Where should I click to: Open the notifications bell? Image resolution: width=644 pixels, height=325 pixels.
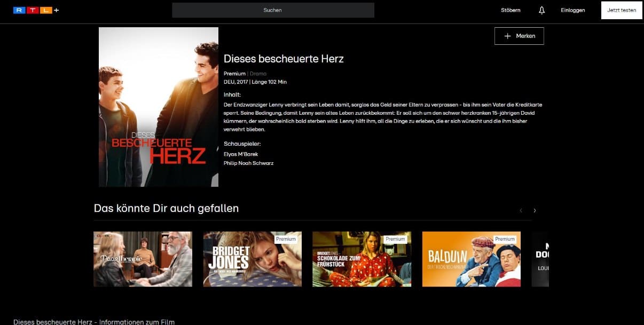[542, 10]
